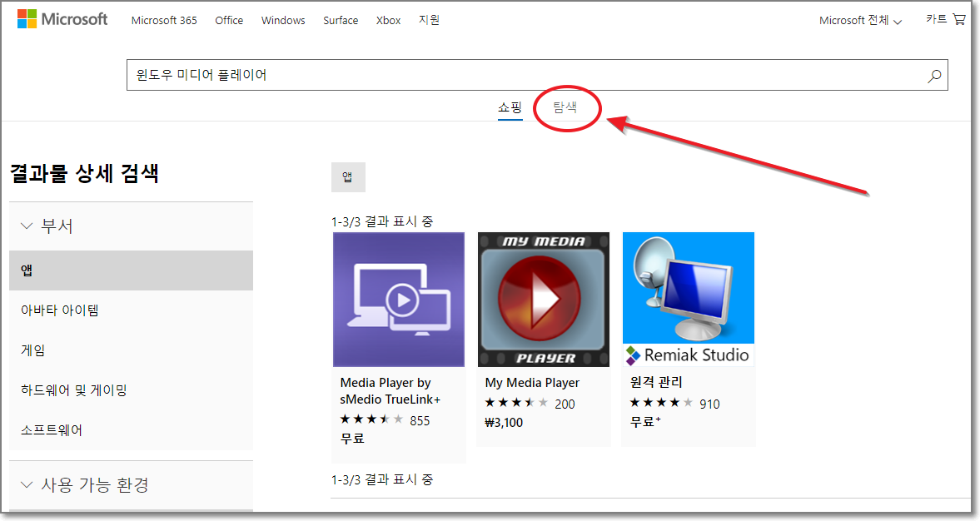The width and height of the screenshot is (980, 521).
Task: Collapse the 부서 filter section
Action: (131, 226)
